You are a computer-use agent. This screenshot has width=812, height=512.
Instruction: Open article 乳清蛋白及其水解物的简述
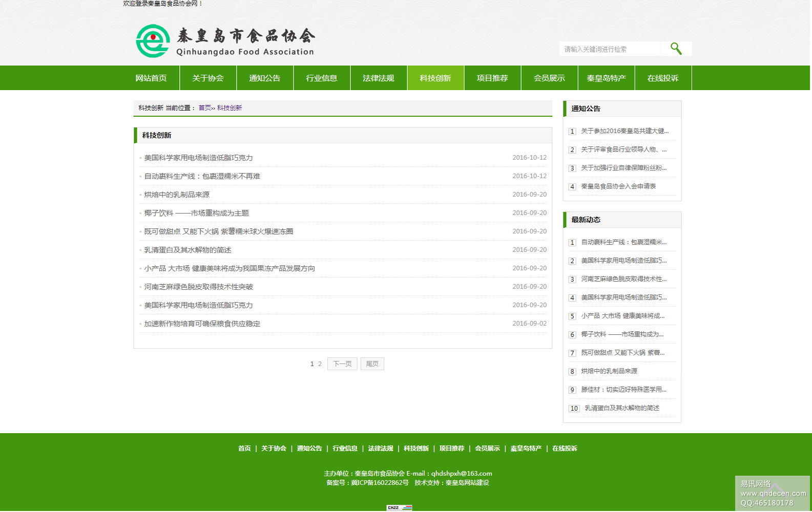(188, 250)
